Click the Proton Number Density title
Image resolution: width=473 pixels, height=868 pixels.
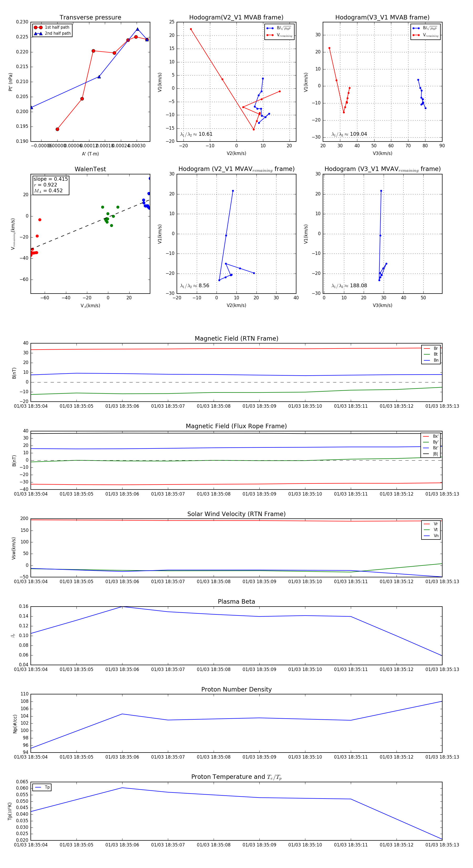pyautogui.click(x=236, y=689)
